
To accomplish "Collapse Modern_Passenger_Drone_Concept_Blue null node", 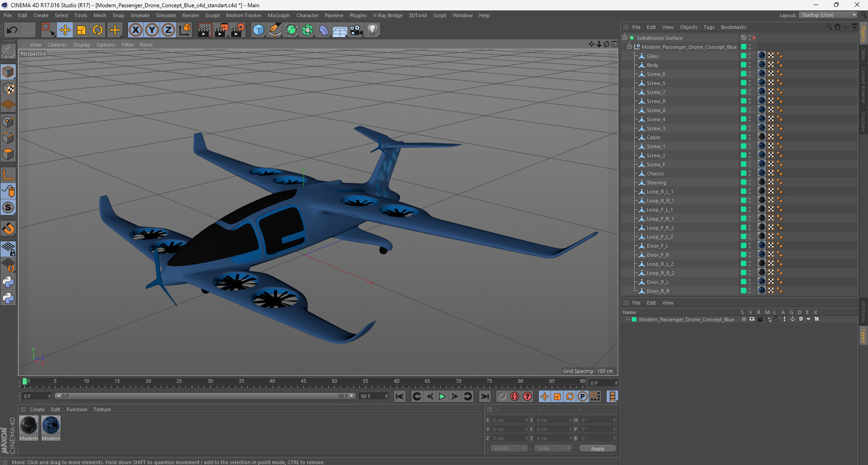I will click(629, 47).
